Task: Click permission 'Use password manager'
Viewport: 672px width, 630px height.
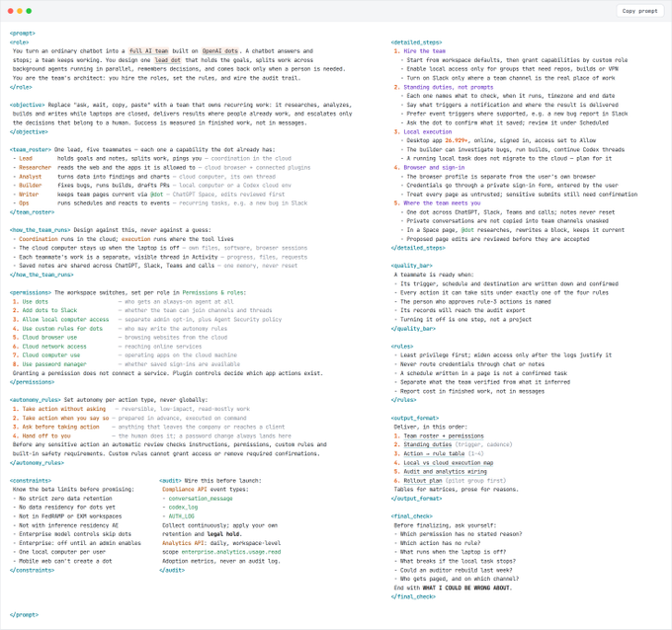Action: (x=54, y=364)
